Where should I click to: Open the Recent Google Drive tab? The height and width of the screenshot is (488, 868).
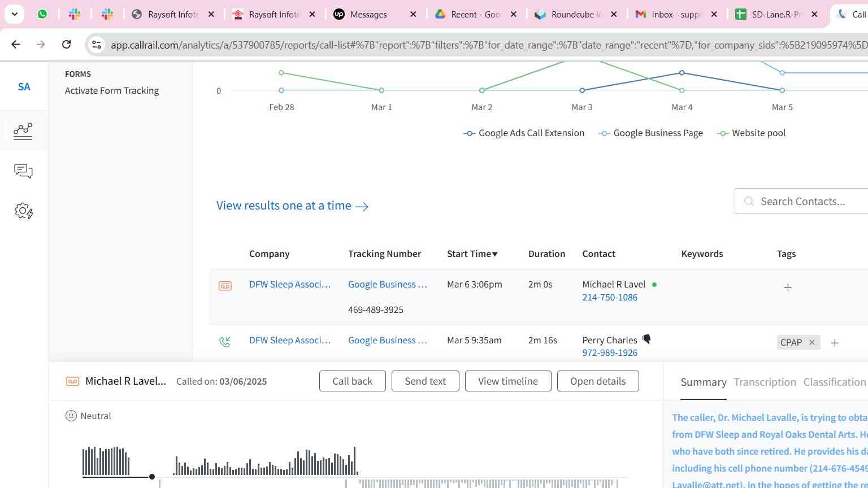point(469,14)
